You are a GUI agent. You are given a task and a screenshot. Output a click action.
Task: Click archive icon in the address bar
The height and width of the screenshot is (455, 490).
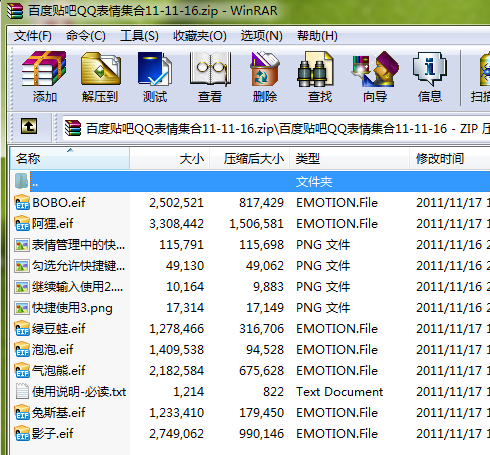pyautogui.click(x=73, y=128)
